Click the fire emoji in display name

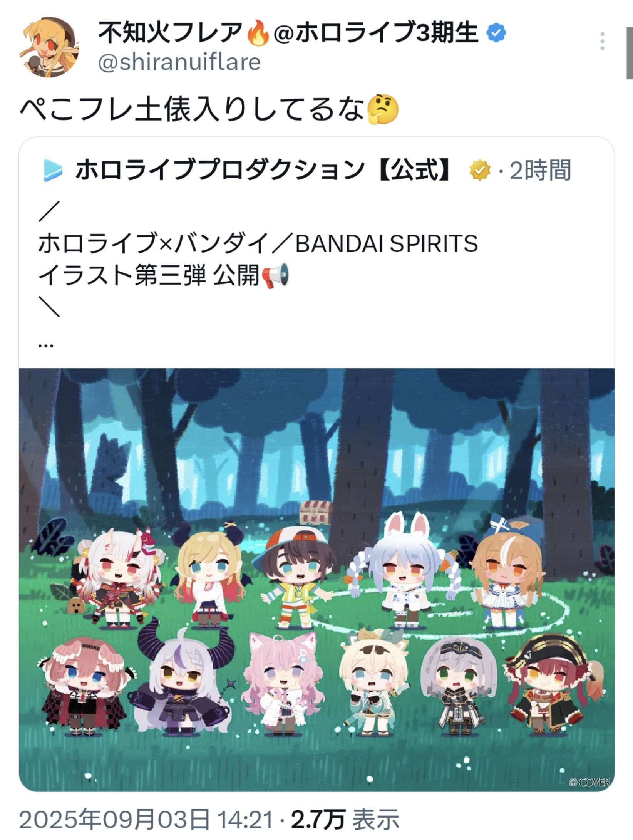pos(258,34)
